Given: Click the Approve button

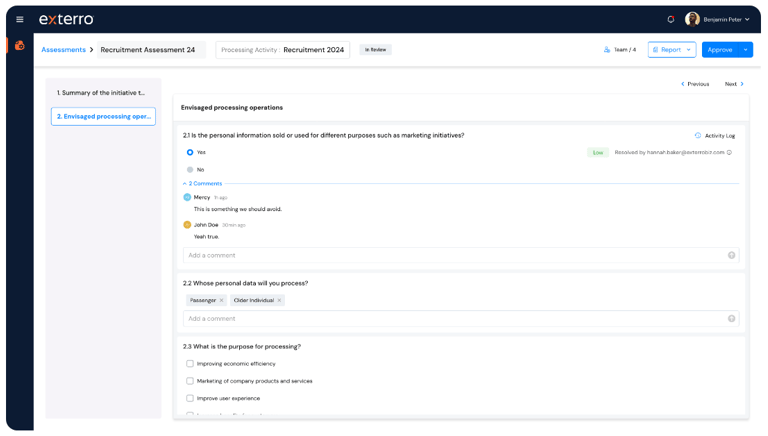Looking at the screenshot, I should pos(720,49).
